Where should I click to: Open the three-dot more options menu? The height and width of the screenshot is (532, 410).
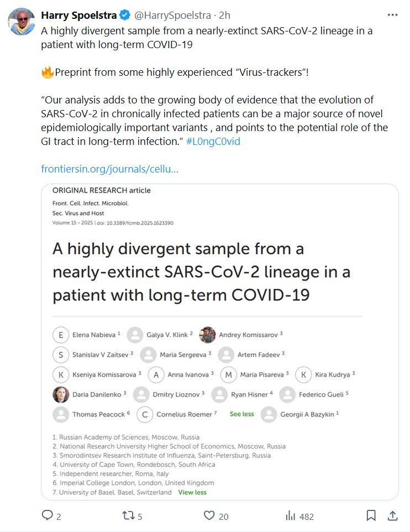pos(392,15)
